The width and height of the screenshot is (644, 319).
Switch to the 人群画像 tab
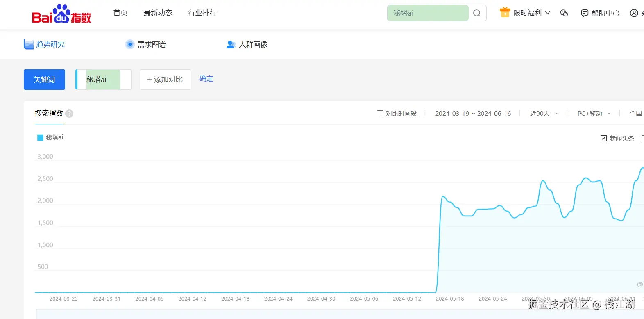pos(247,44)
